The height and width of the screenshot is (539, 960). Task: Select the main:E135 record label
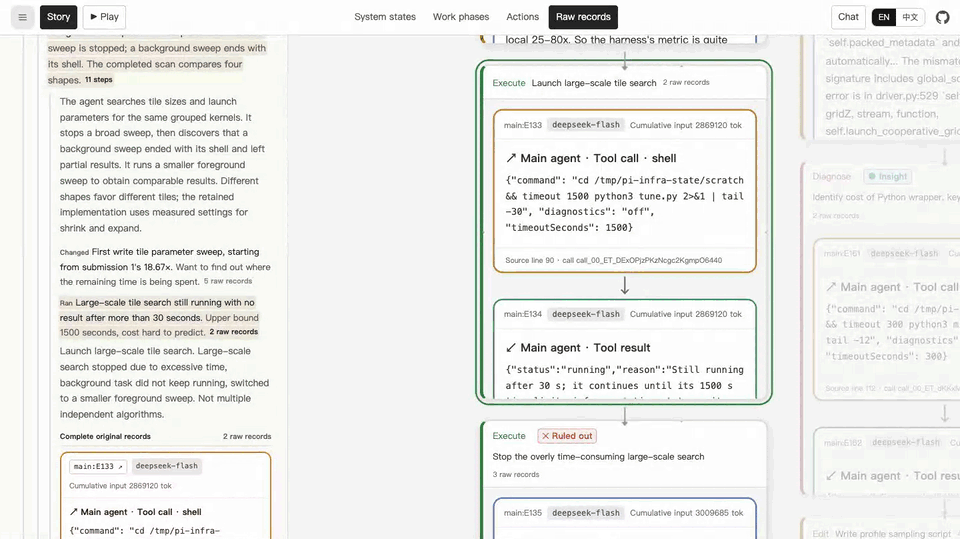523,513
